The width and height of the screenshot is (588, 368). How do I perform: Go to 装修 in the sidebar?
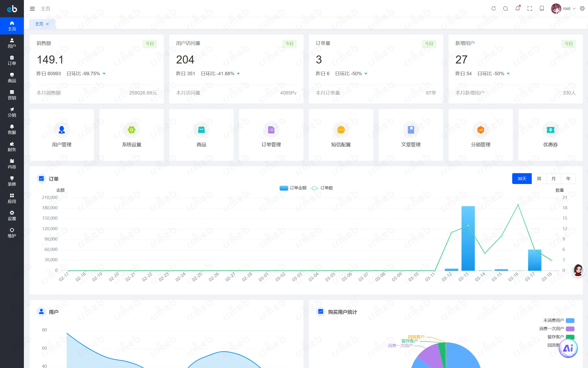(x=12, y=181)
